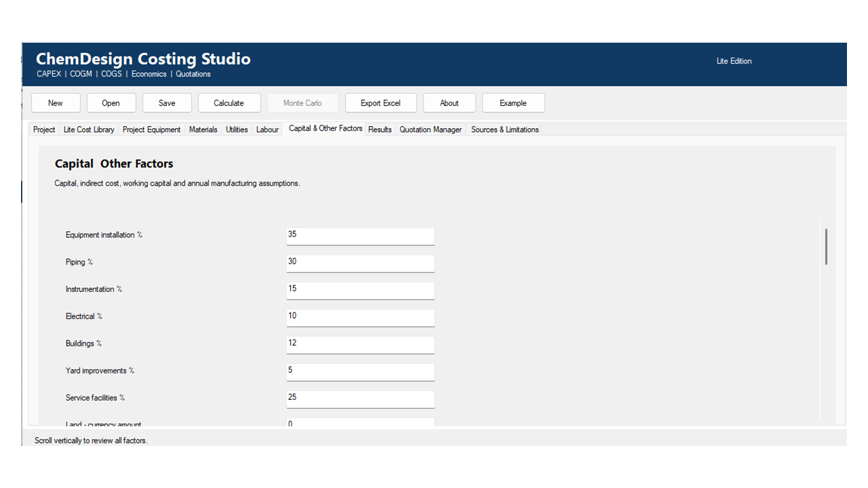Edit the Equipment installation % field
Image resolution: width=868 pixels, height=488 pixels.
point(360,236)
